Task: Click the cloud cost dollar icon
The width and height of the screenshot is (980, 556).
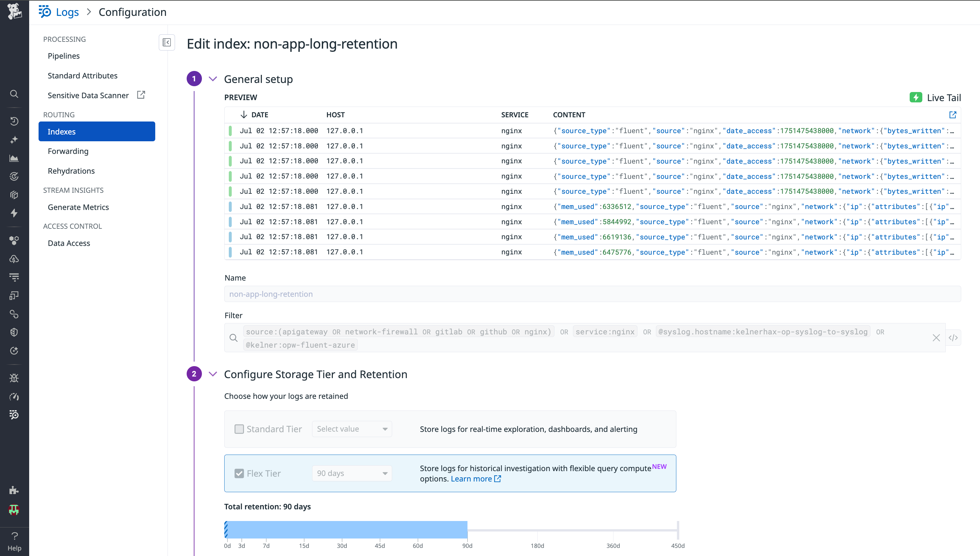Action: [x=14, y=259]
